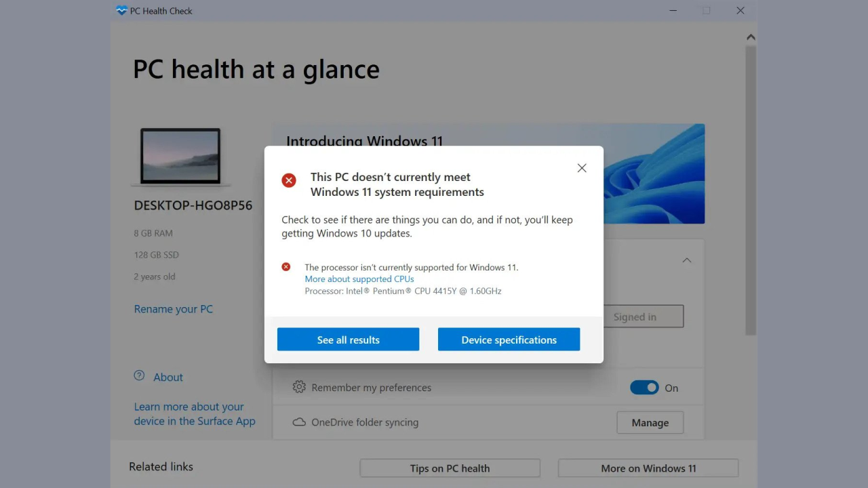Click the 8 GB RAM text

(153, 233)
